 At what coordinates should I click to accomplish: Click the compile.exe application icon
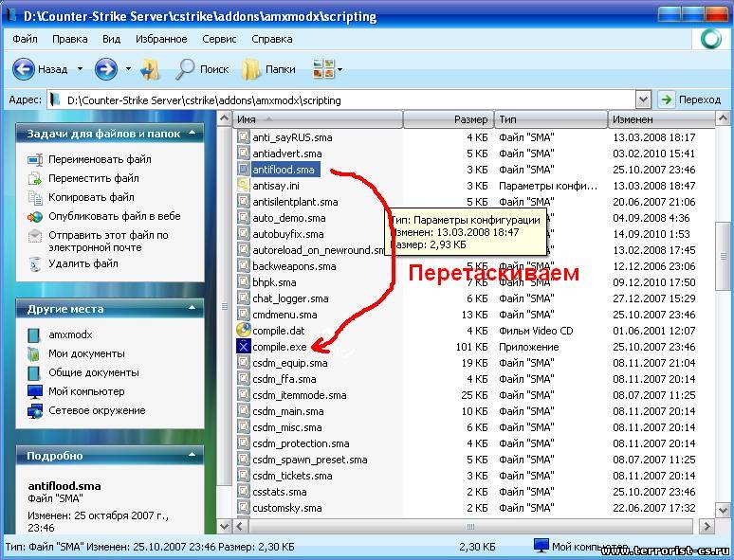coord(243,346)
